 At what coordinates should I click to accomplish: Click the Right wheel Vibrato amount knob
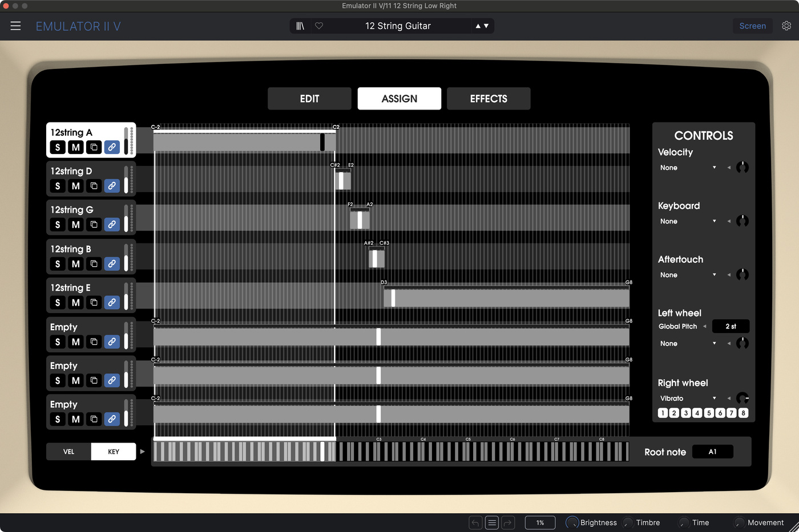tap(742, 398)
